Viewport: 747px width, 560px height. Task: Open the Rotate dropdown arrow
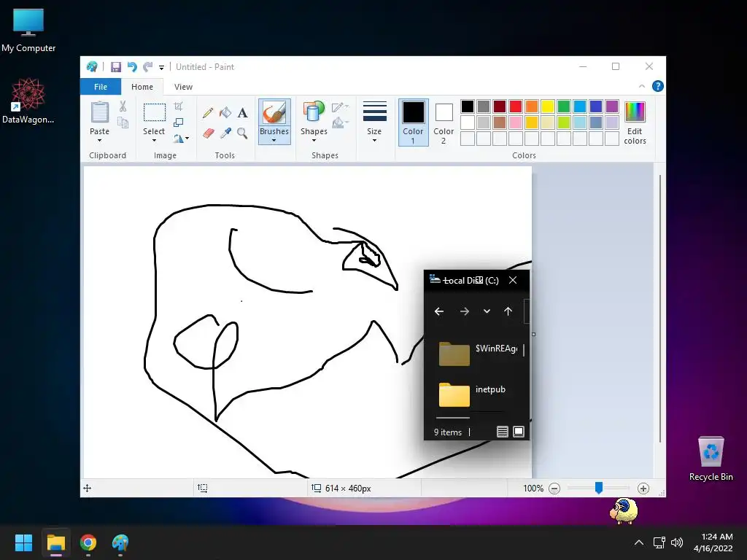tap(187, 139)
